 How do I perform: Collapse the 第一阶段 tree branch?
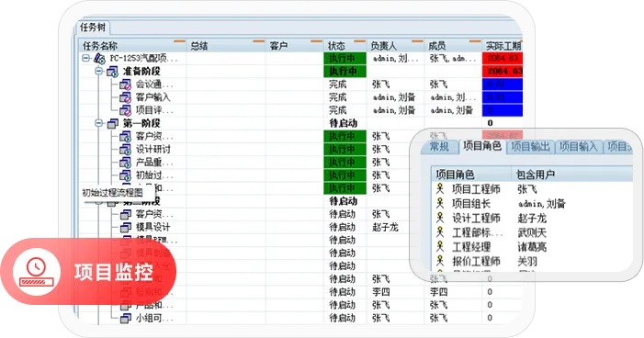coord(98,123)
